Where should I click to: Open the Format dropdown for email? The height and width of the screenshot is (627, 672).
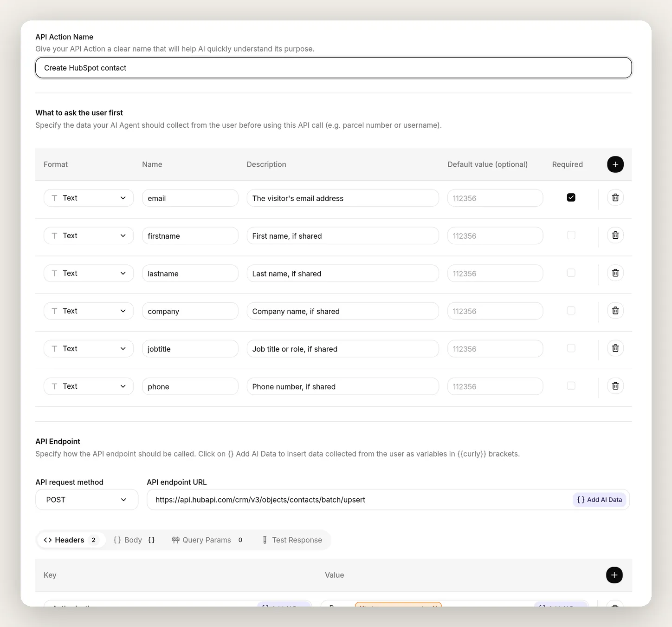(89, 198)
